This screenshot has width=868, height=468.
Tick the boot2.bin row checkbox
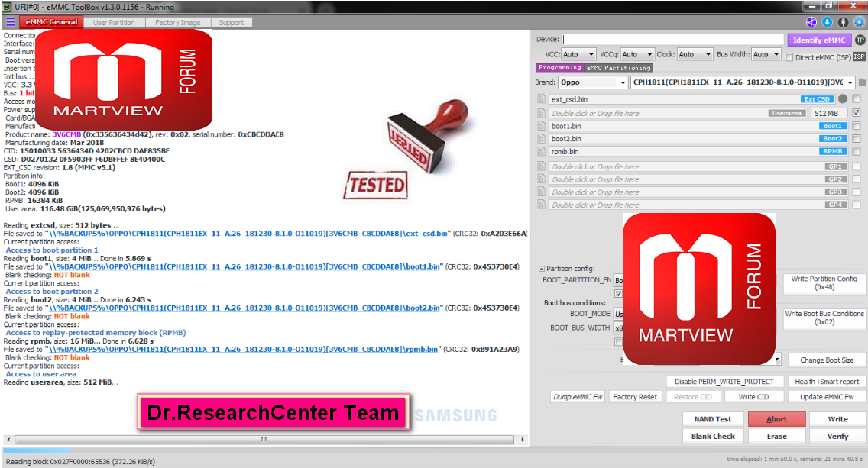tap(857, 139)
